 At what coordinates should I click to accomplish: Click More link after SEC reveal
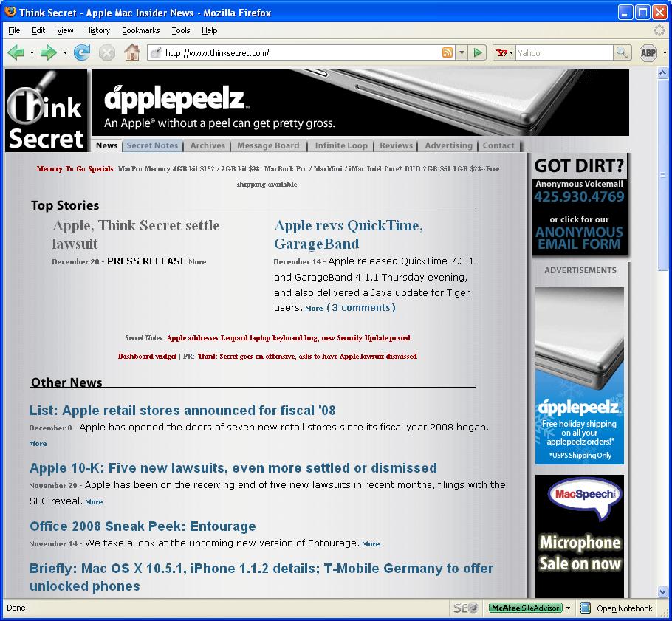[94, 502]
